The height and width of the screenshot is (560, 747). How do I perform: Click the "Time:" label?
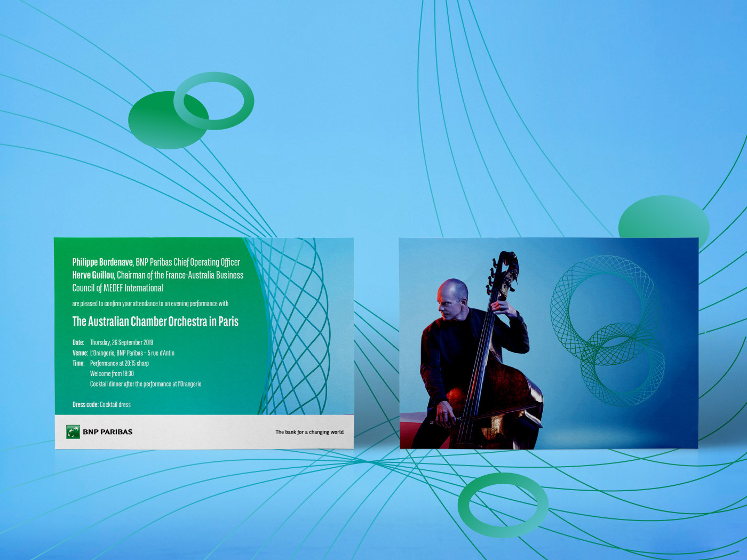[x=78, y=363]
